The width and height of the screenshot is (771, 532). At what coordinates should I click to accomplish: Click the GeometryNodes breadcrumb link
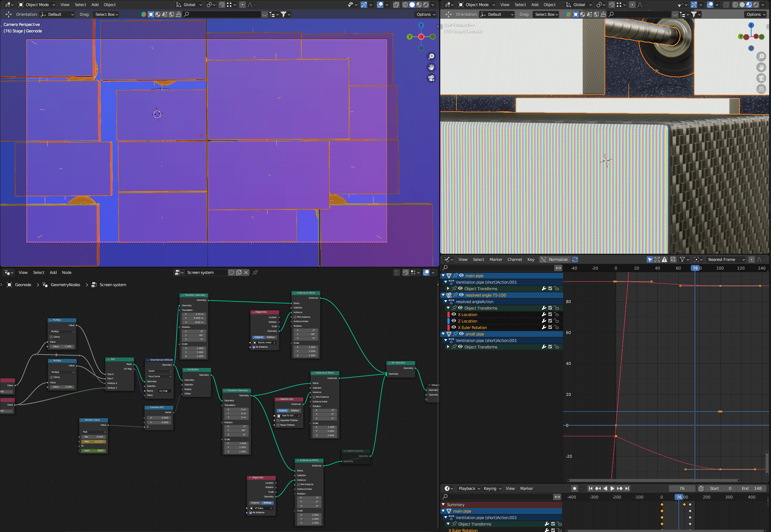pyautogui.click(x=65, y=285)
